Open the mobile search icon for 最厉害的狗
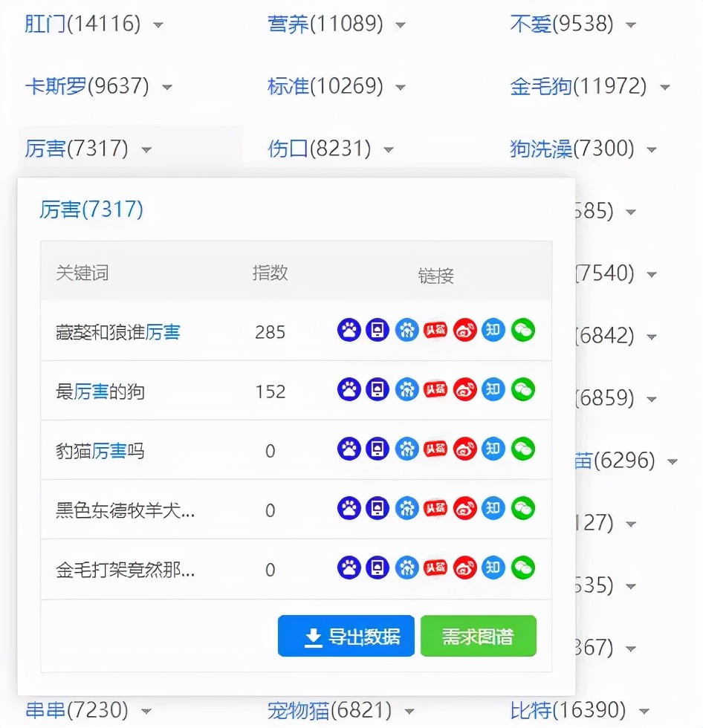The image size is (703, 728). (378, 389)
